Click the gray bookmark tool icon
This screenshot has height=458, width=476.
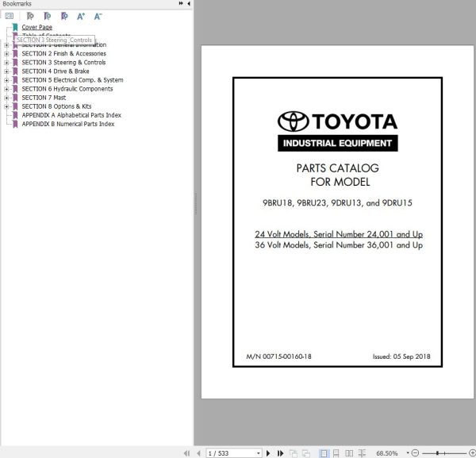point(30,16)
